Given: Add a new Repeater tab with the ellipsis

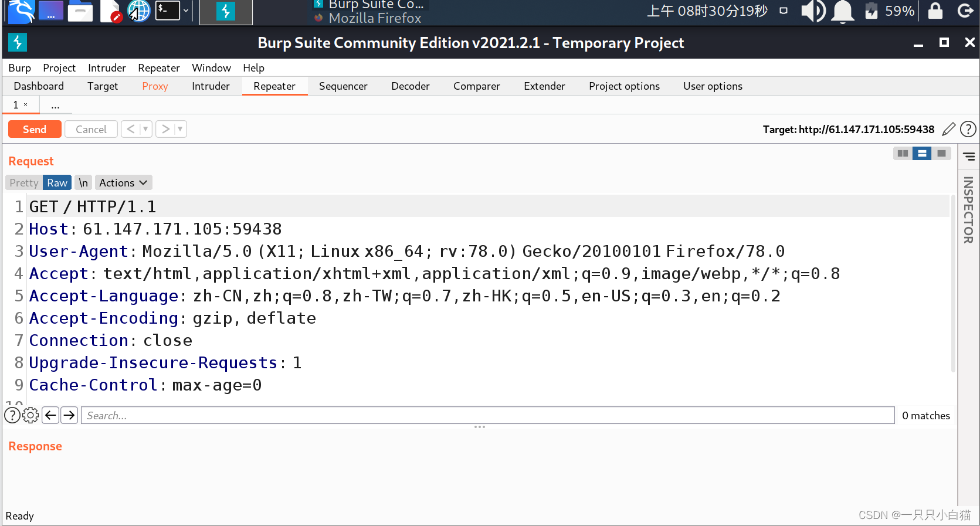Looking at the screenshot, I should pos(55,106).
